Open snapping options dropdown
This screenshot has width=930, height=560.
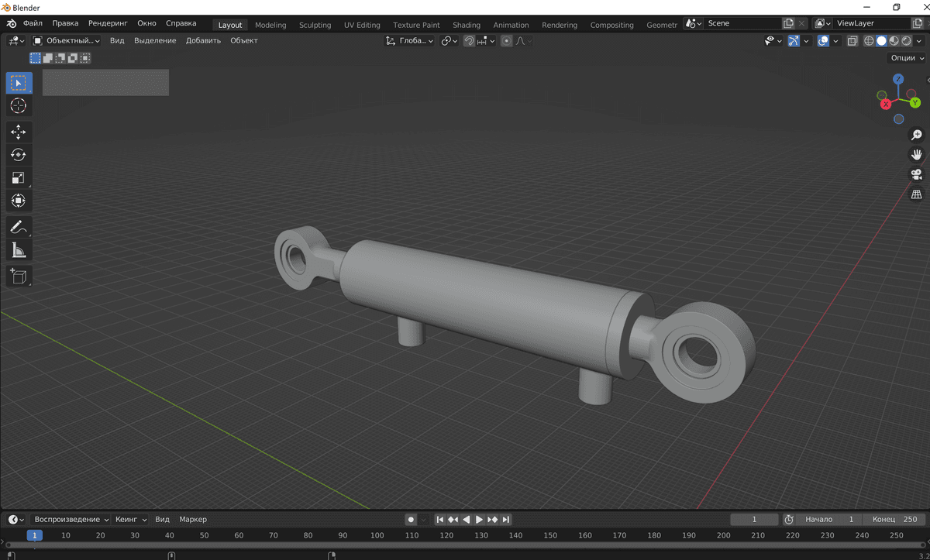(486, 40)
